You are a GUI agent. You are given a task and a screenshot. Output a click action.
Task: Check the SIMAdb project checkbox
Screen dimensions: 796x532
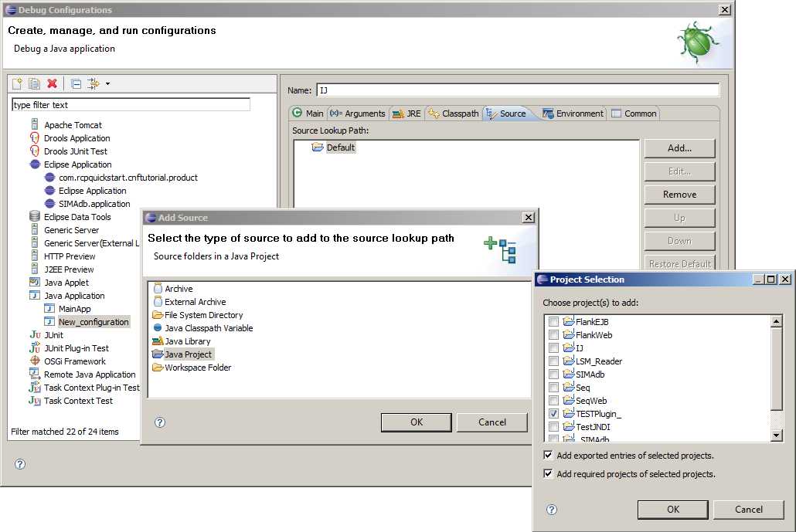[x=553, y=374]
